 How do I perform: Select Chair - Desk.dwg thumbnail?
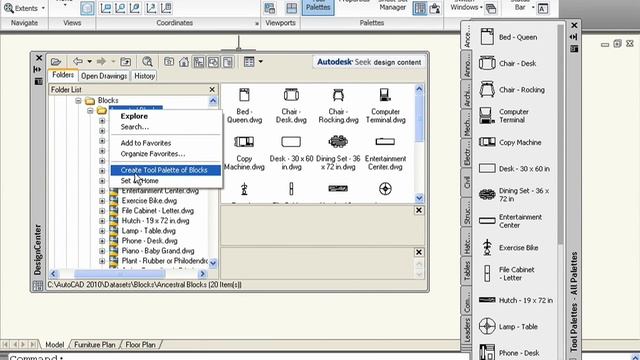click(291, 106)
